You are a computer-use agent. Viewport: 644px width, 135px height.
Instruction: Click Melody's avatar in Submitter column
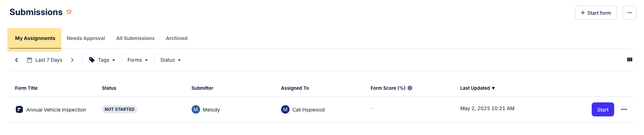pos(195,109)
